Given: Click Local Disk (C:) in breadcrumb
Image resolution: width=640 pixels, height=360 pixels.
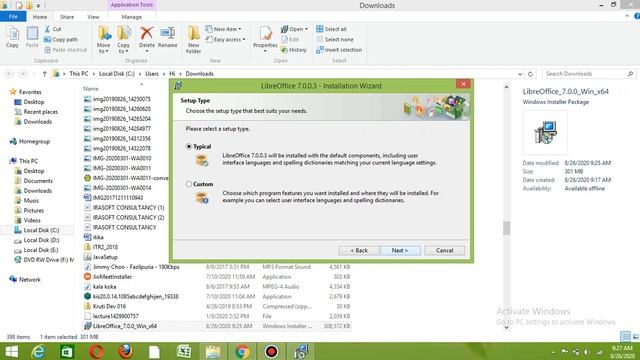Looking at the screenshot, I should point(116,74).
